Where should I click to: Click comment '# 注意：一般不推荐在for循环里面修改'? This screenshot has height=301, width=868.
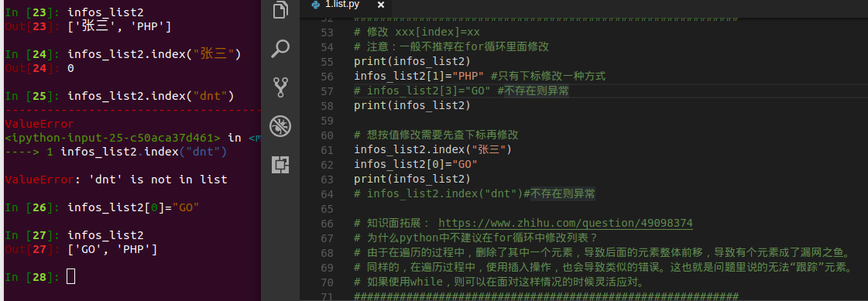pos(451,47)
